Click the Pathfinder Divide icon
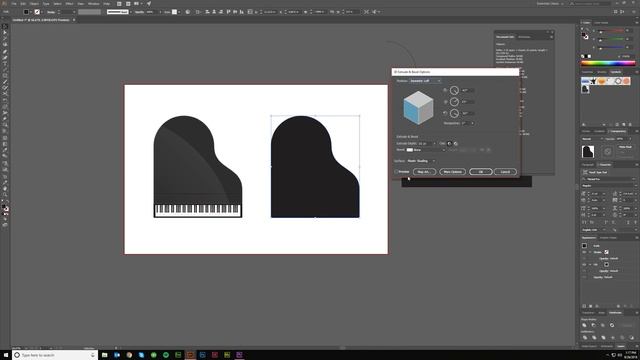The height and width of the screenshot is (360, 640). (x=584, y=338)
